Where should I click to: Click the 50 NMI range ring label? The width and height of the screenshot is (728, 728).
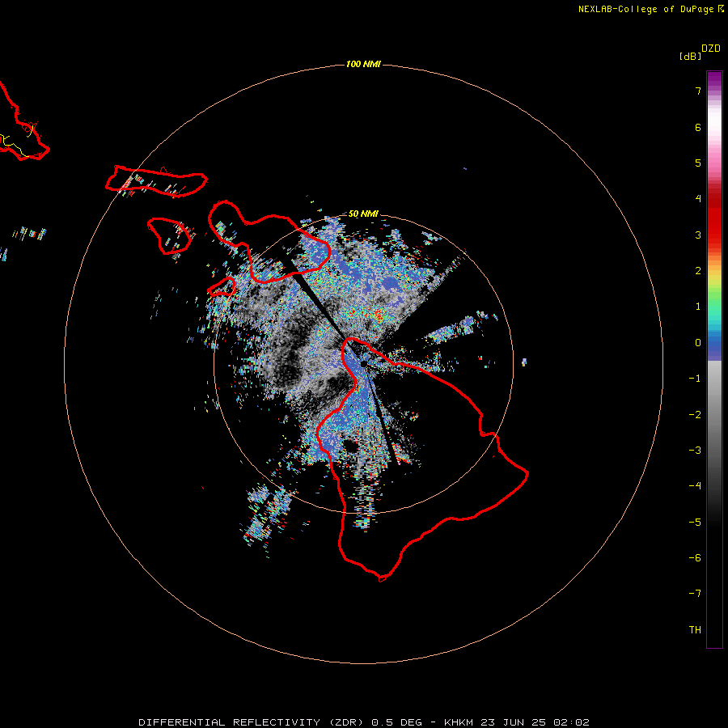[363, 214]
